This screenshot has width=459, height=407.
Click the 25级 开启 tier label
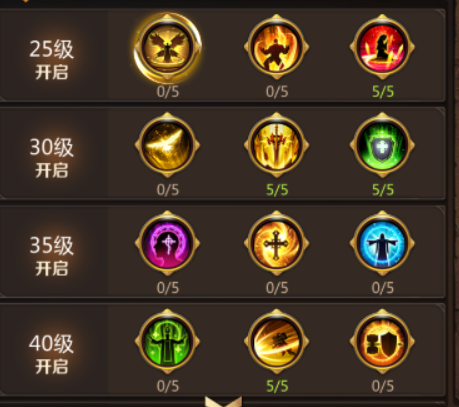pos(52,60)
